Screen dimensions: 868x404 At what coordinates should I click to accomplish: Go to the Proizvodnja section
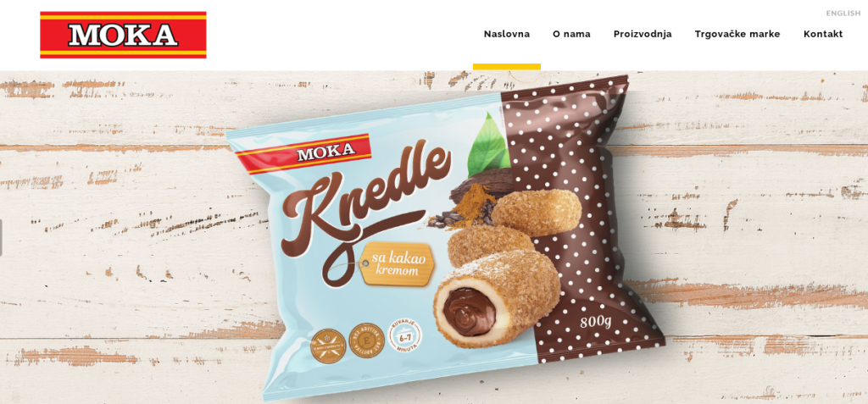(x=643, y=34)
